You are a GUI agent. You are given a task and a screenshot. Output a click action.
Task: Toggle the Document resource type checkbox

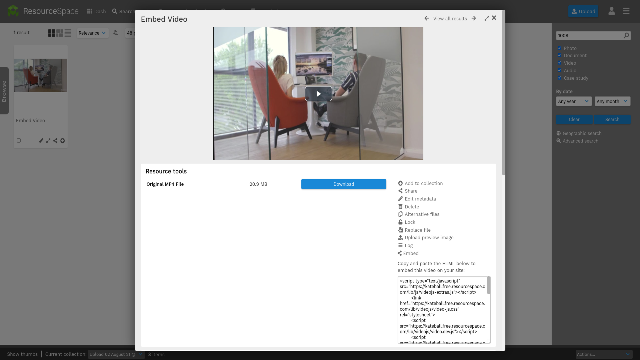pos(560,56)
